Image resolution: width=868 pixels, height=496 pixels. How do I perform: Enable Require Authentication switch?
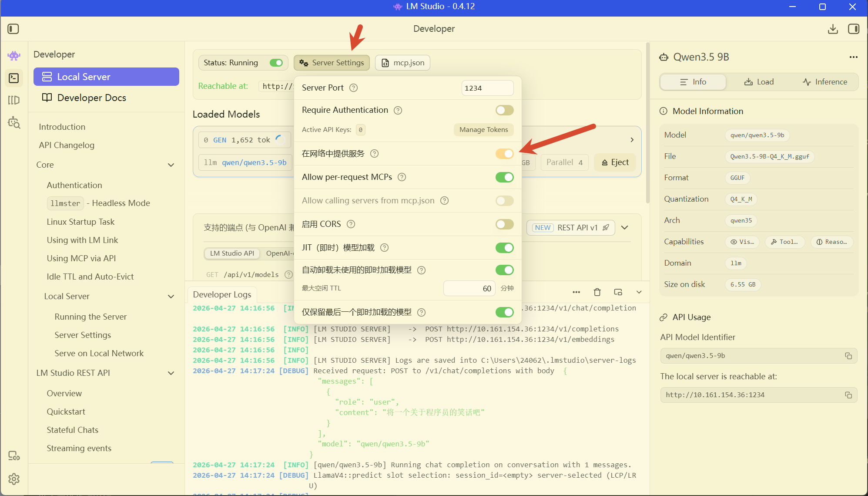pyautogui.click(x=505, y=110)
